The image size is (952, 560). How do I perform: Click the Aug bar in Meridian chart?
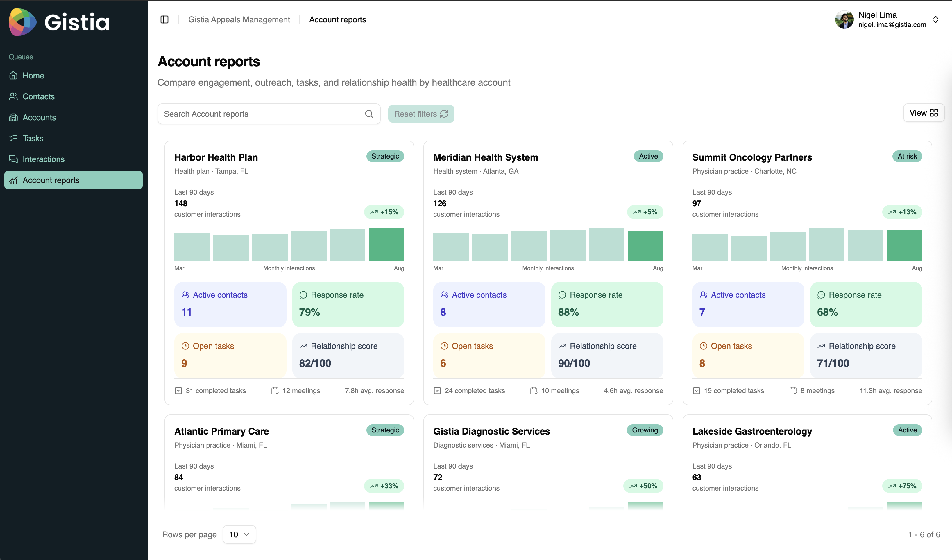pyautogui.click(x=645, y=246)
